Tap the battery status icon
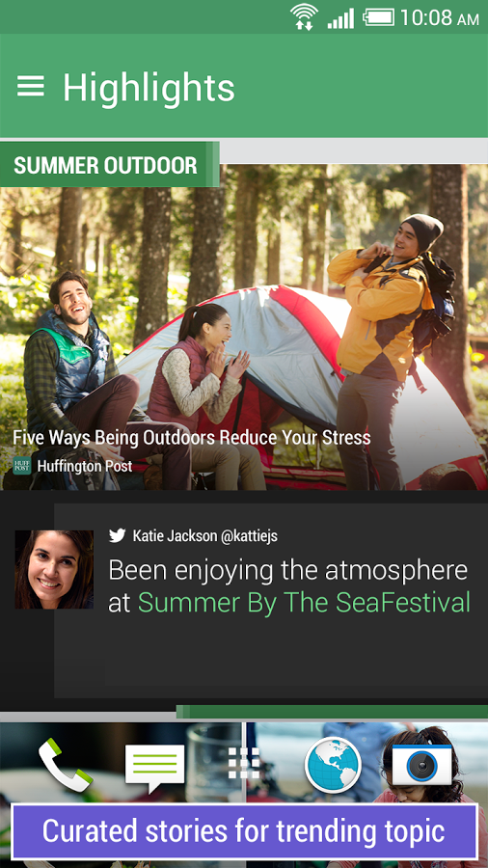 pyautogui.click(x=379, y=17)
